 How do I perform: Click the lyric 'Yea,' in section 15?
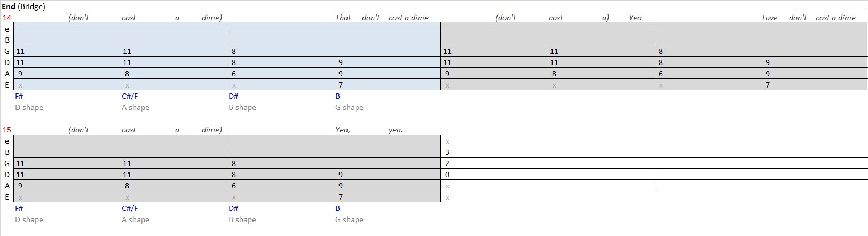click(343, 130)
